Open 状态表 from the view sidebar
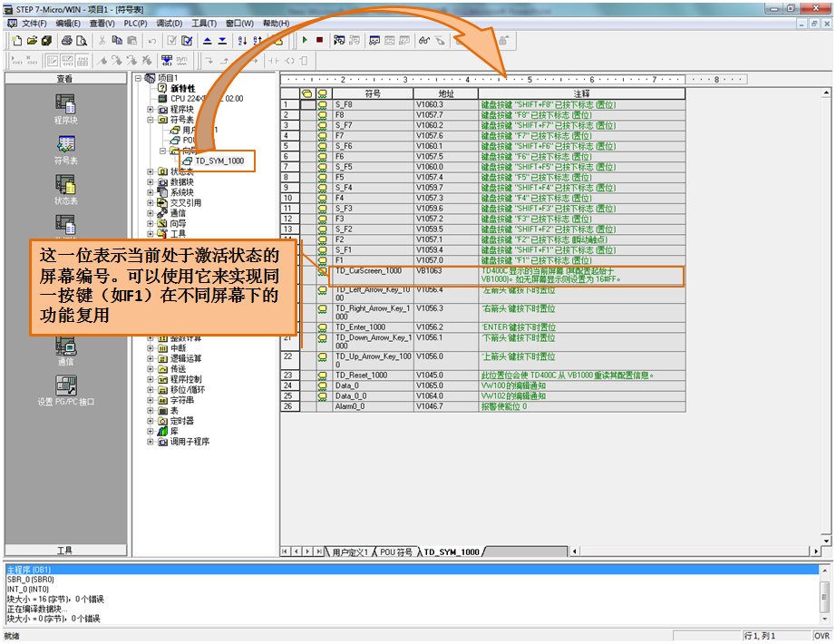This screenshot has width=836, height=644. click(65, 190)
